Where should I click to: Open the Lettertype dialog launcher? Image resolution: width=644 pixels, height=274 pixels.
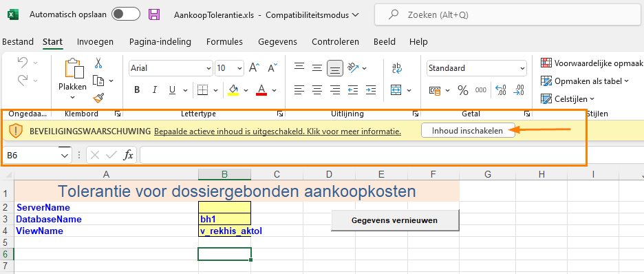[280, 114]
